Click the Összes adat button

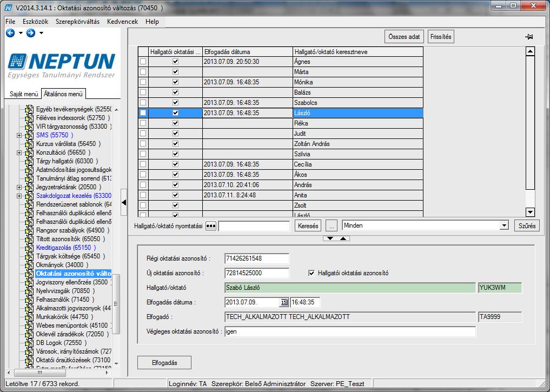(x=404, y=36)
